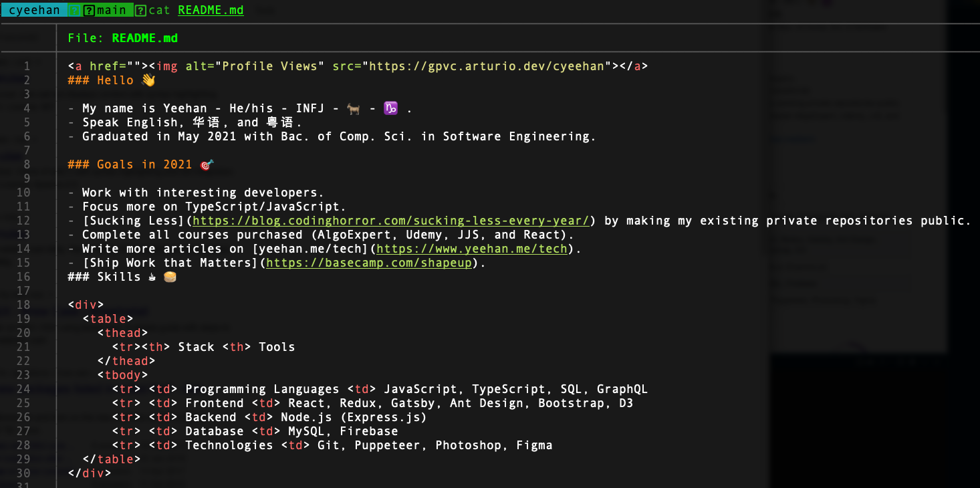Click the underlined README.md argument in the prompt

(211, 10)
